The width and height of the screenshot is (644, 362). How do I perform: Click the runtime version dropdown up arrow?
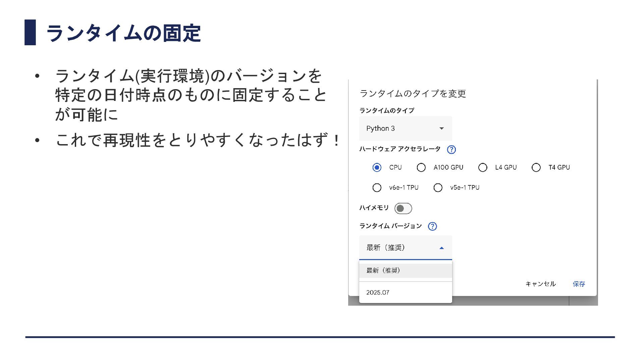(441, 248)
